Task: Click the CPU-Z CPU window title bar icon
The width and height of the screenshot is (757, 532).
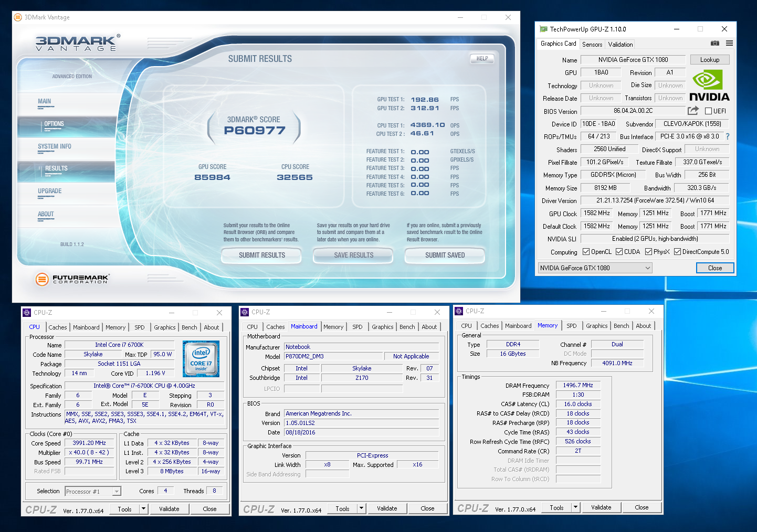Action: [27, 313]
